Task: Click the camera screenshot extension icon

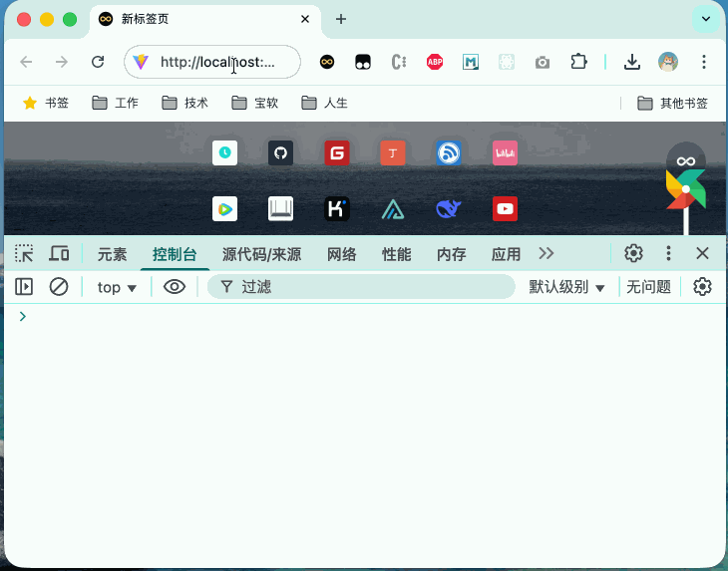Action: [543, 62]
